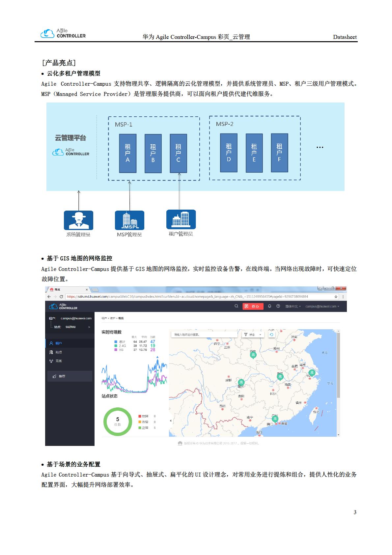Screen dimensions: 392x555
Task: Select the site marker near 广州
Action: tap(275, 419)
